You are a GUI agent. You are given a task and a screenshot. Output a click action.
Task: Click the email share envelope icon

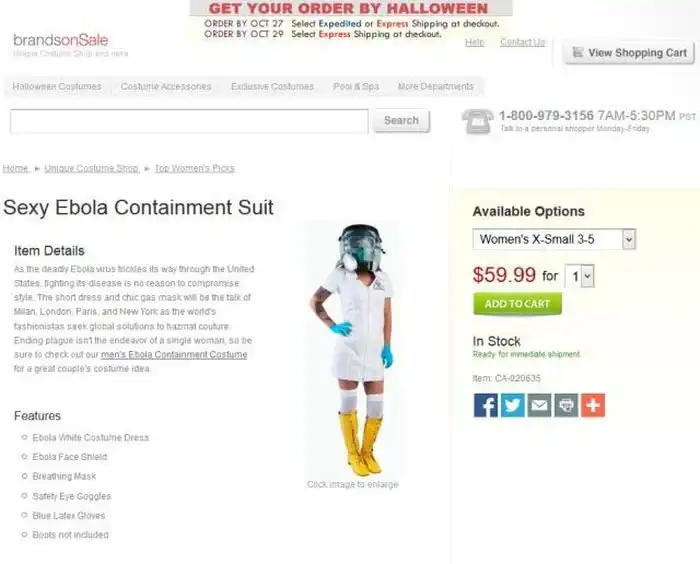click(539, 405)
